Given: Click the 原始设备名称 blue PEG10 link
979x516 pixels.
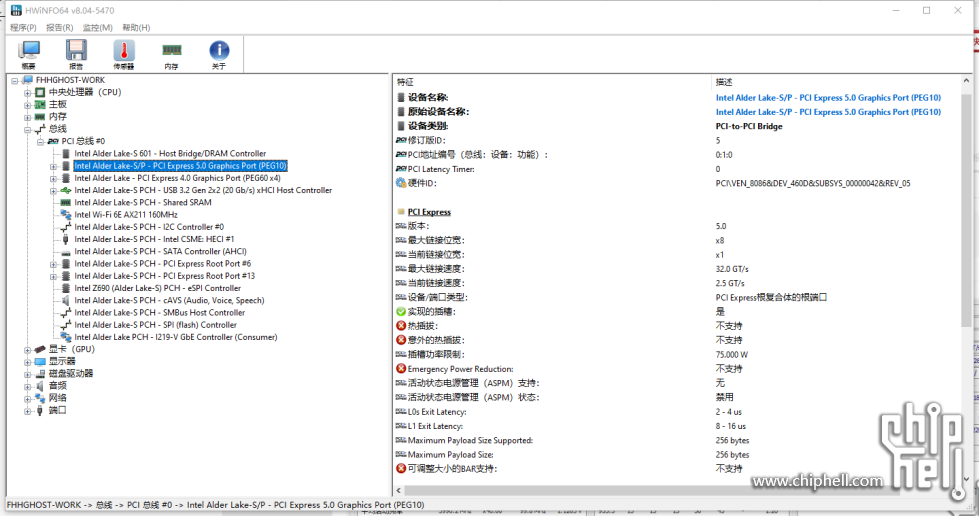Looking at the screenshot, I should tap(828, 112).
